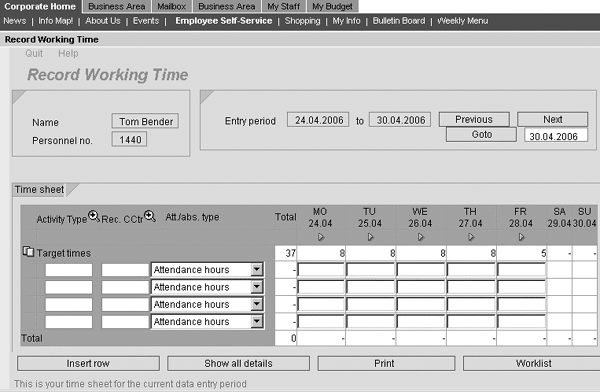Click the Print button
The image size is (600, 392).
(386, 363)
